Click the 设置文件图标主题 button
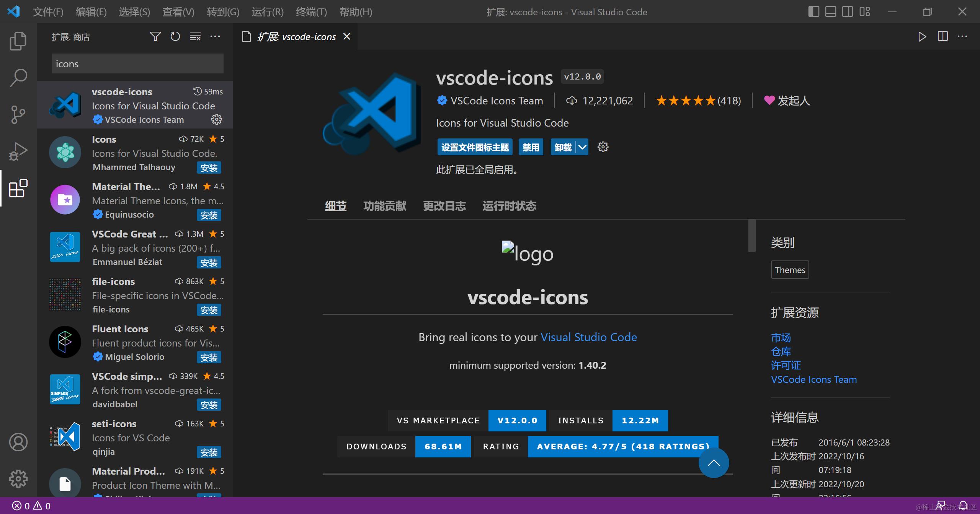This screenshot has width=980, height=514. [475, 147]
